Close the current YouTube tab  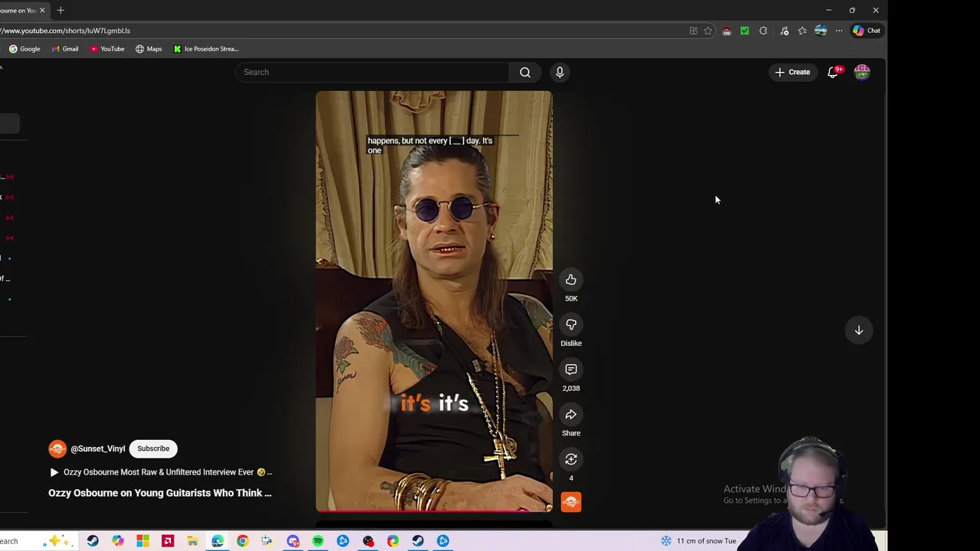click(42, 10)
